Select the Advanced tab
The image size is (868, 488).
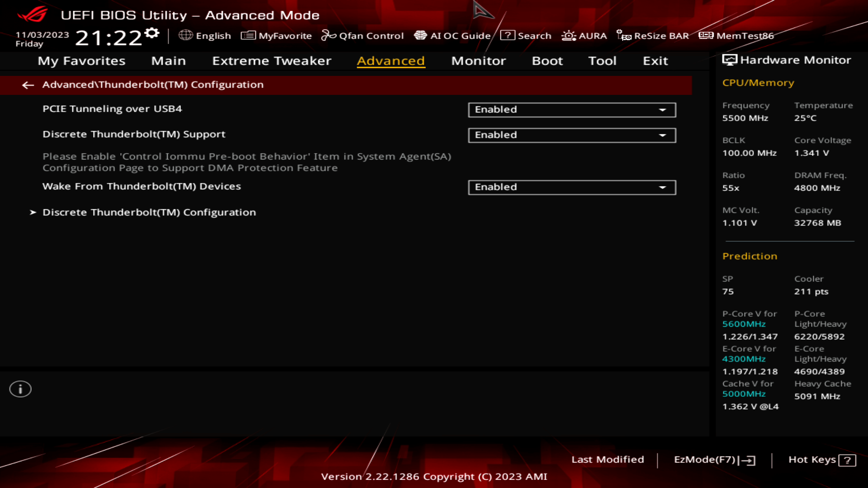[391, 60]
